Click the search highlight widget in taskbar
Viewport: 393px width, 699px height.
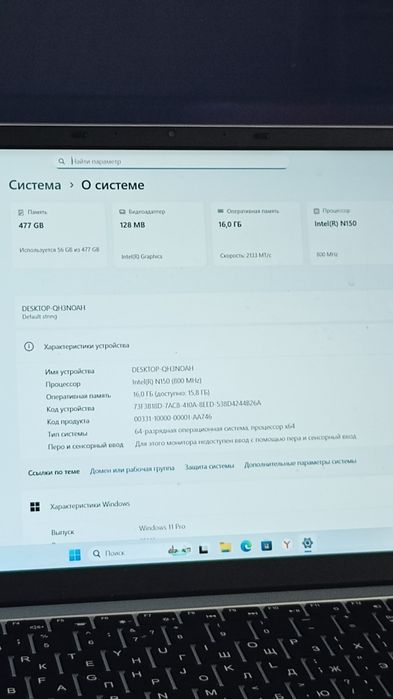[179, 551]
